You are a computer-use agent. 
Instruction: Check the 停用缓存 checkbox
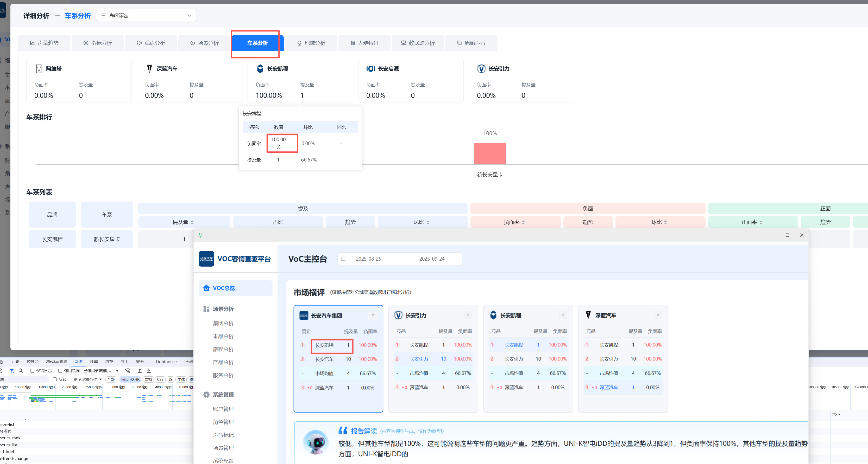(60, 371)
